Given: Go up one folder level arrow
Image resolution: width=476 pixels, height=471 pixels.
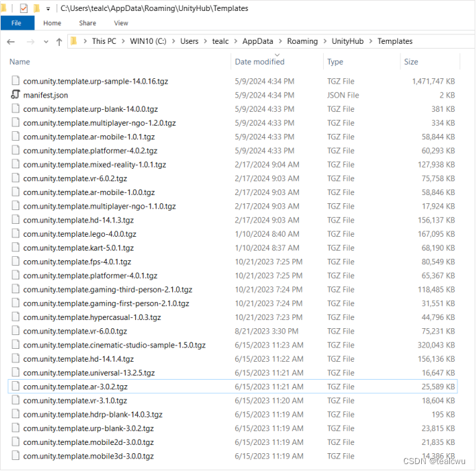Looking at the screenshot, I should coord(59,42).
